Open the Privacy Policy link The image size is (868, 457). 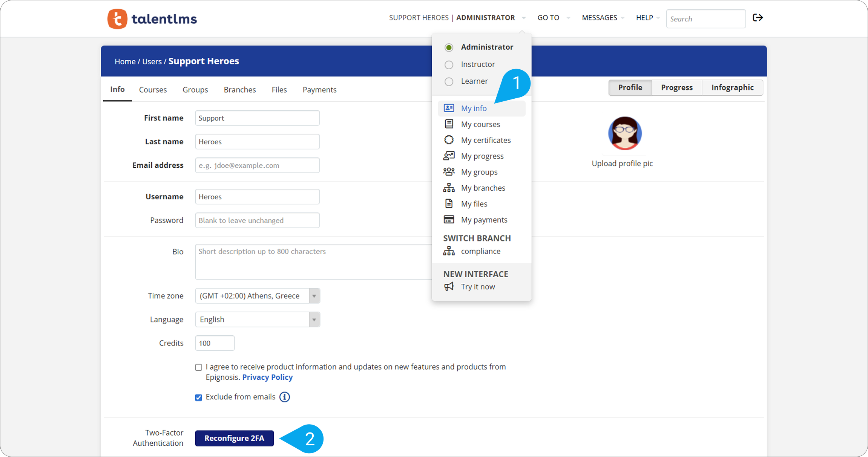click(267, 377)
